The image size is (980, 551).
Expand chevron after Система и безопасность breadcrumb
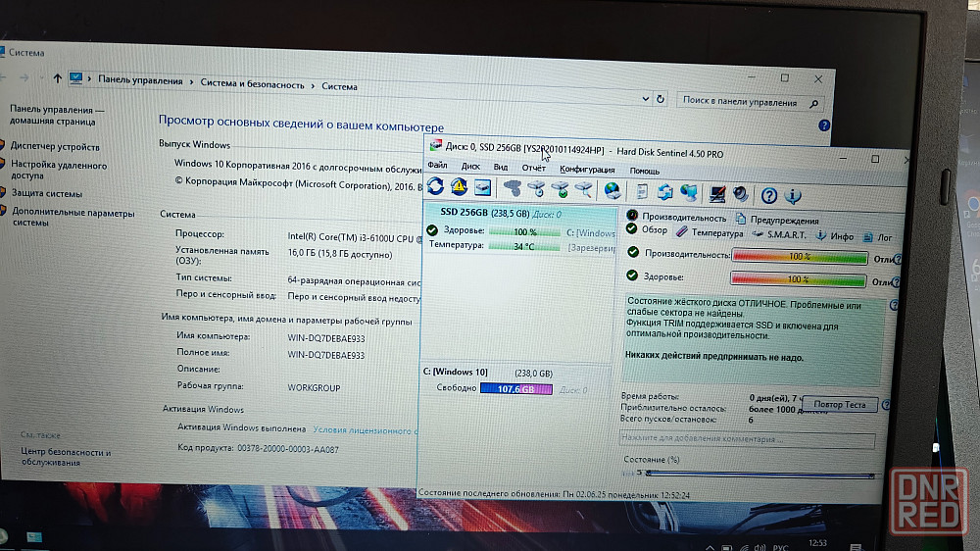(x=313, y=85)
